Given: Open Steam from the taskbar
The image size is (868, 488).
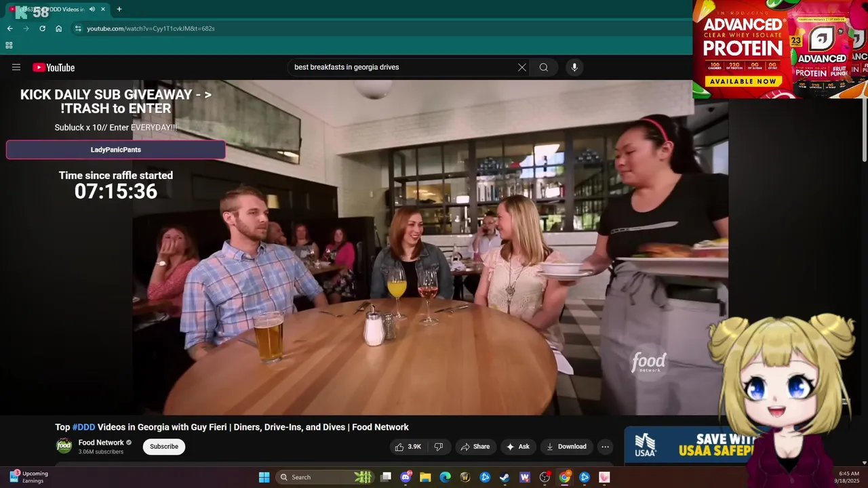Looking at the screenshot, I should (x=505, y=477).
